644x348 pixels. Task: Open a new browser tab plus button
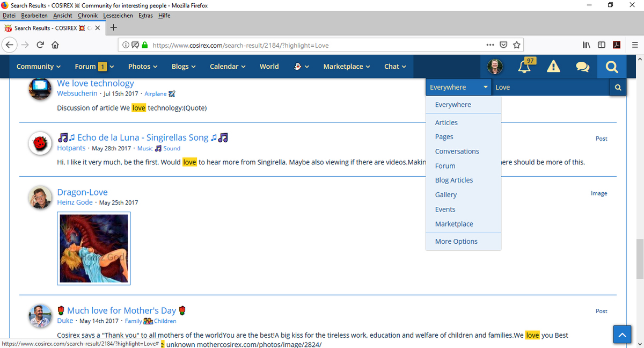click(113, 28)
